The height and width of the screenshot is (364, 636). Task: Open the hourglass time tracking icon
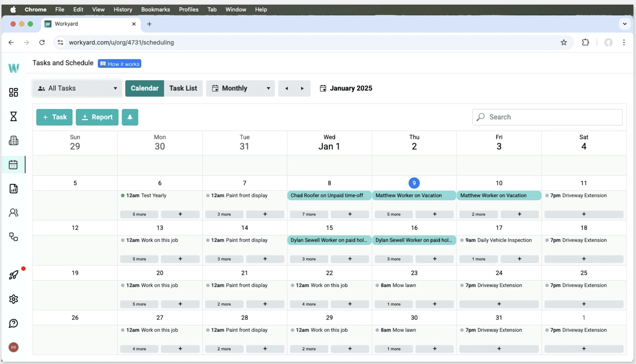coord(14,116)
